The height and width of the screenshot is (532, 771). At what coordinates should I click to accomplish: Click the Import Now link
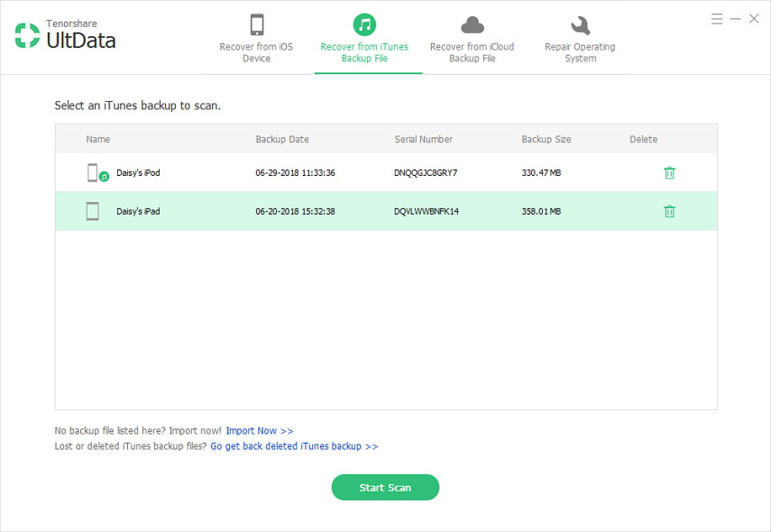click(x=259, y=430)
